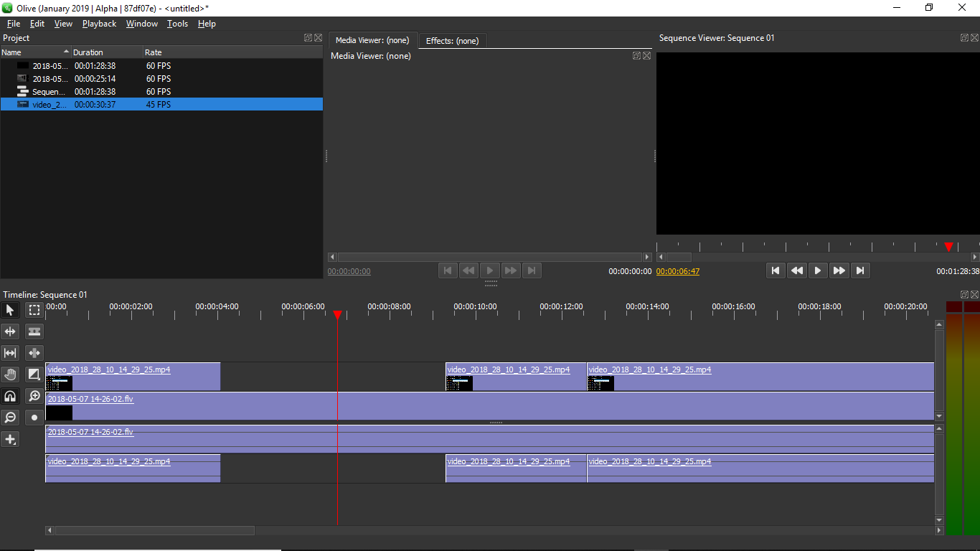Close the Sequence Viewer panel

point(975,38)
